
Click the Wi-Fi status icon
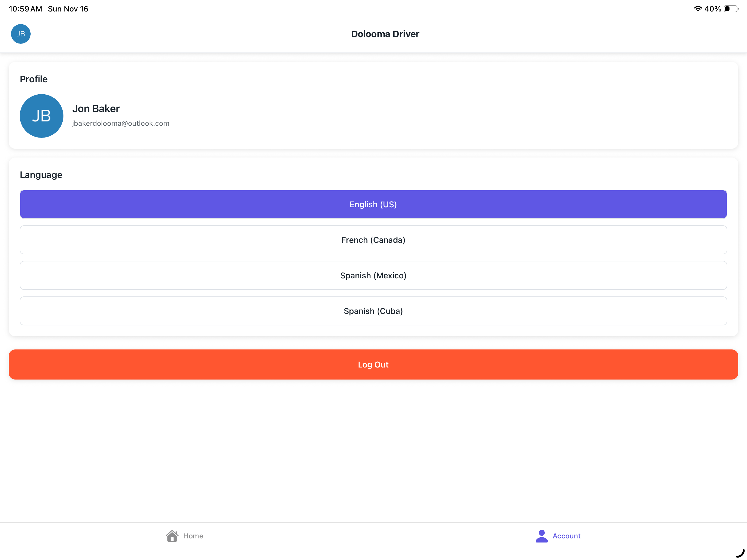(698, 9)
